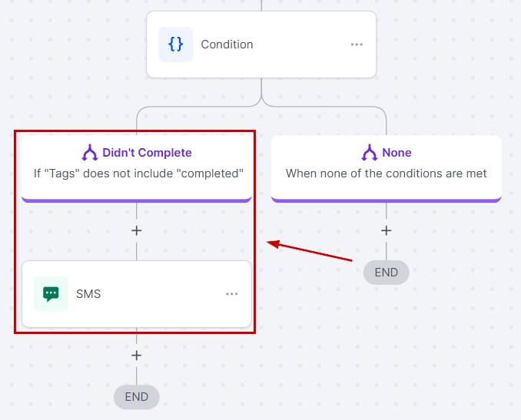The image size is (521, 420).
Task: Add a step above the SMS node
Action: (x=137, y=230)
